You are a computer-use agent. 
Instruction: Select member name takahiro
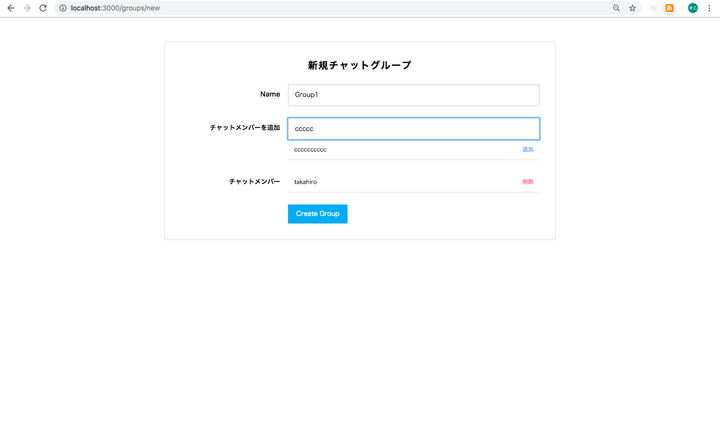click(x=305, y=182)
